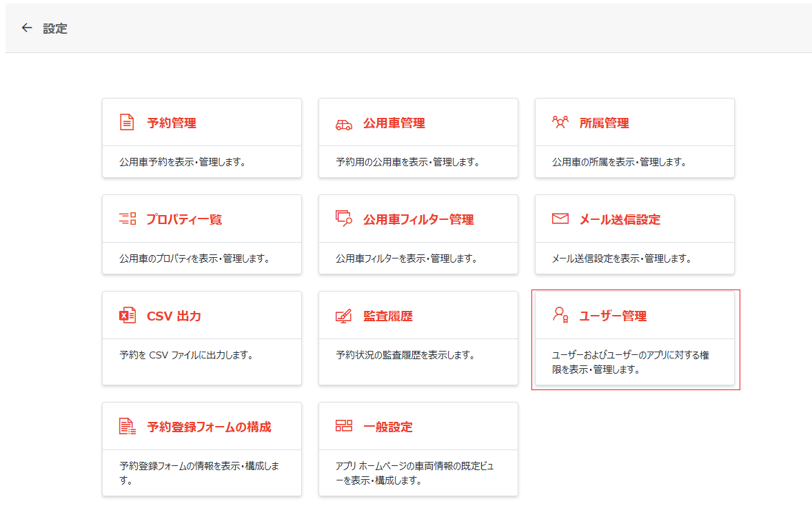Screen dimensions: 812x517
Task: Click text 予約用の公用車を表示・管理します。
Action: pos(408,162)
